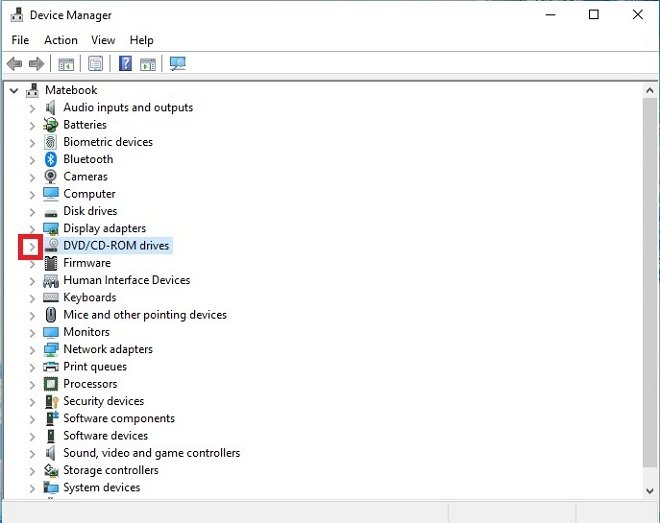Click the Forward arrow toolbar icon

pyautogui.click(x=37, y=64)
